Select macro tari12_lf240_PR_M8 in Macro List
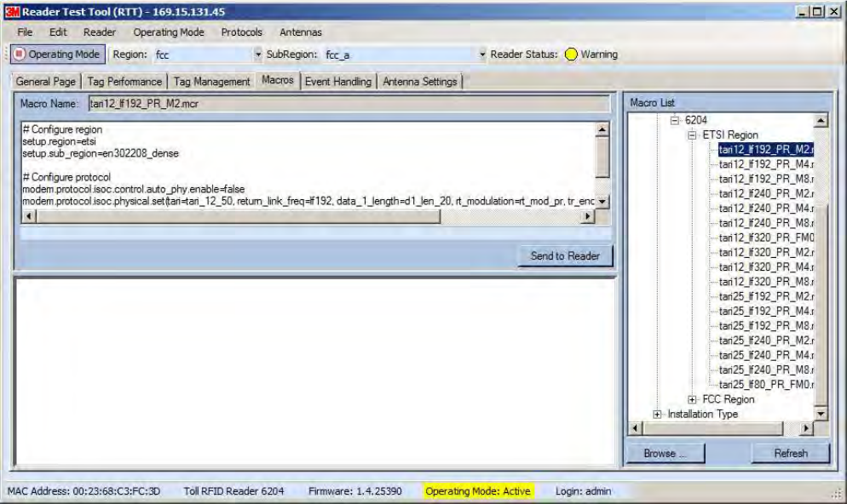The image size is (847, 504). pos(766,223)
